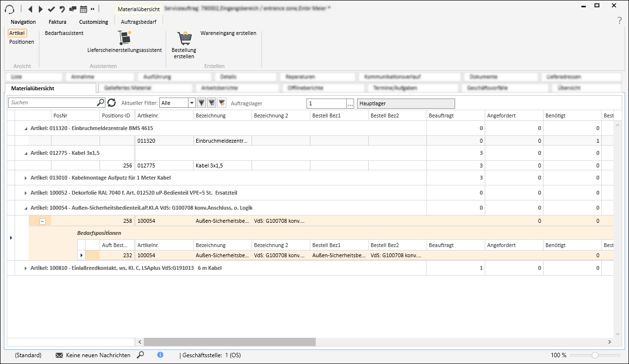The image size is (629, 364).
Task: Click the headset support icon in title bar
Action: (9, 9)
